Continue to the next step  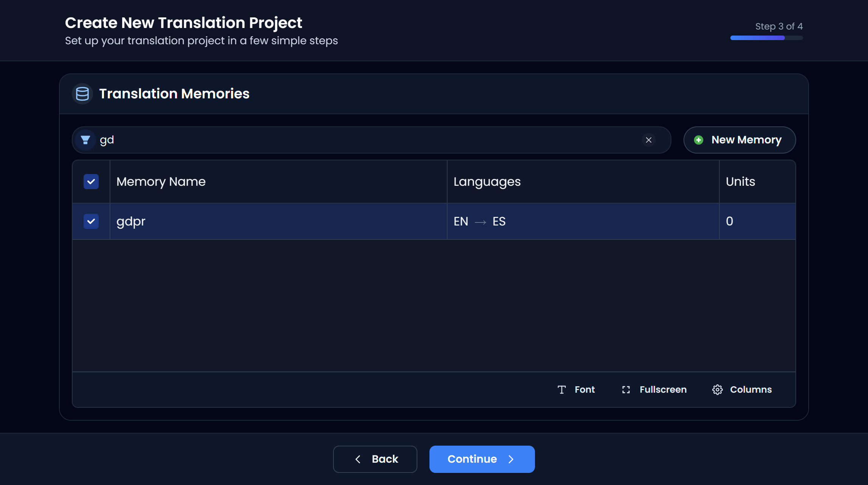click(x=482, y=459)
